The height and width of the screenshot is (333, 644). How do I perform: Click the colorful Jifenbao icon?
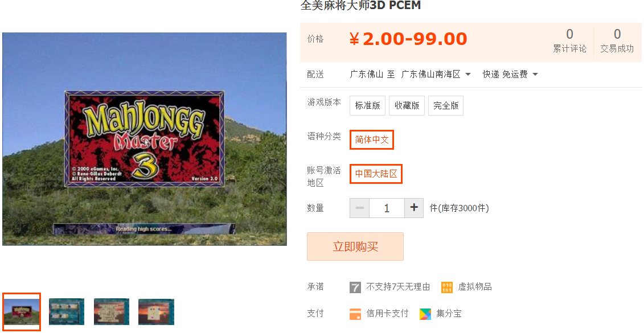[425, 314]
